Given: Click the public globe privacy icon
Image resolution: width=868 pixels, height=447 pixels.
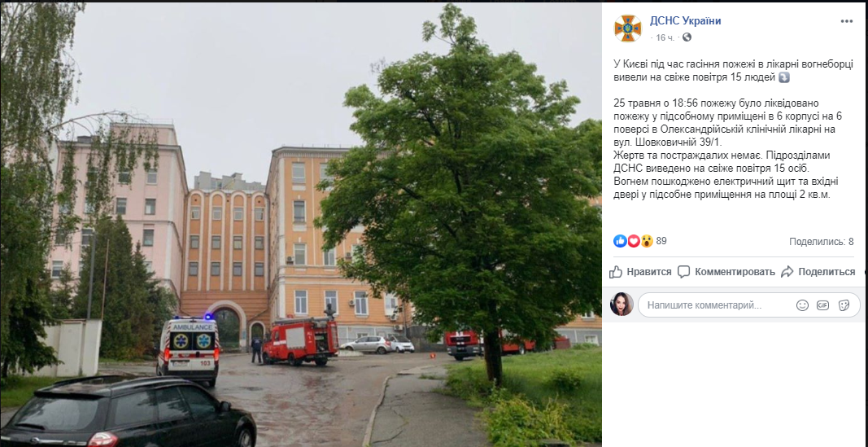Looking at the screenshot, I should pos(687,37).
